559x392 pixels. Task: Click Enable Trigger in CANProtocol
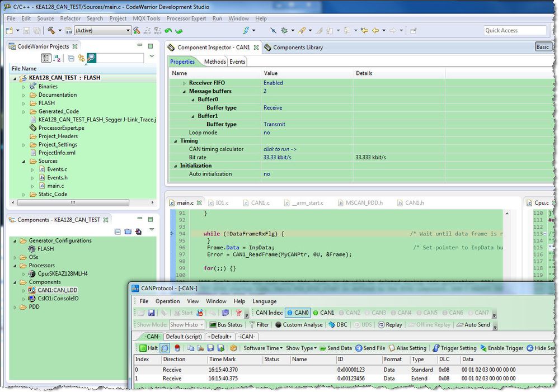coord(501,348)
